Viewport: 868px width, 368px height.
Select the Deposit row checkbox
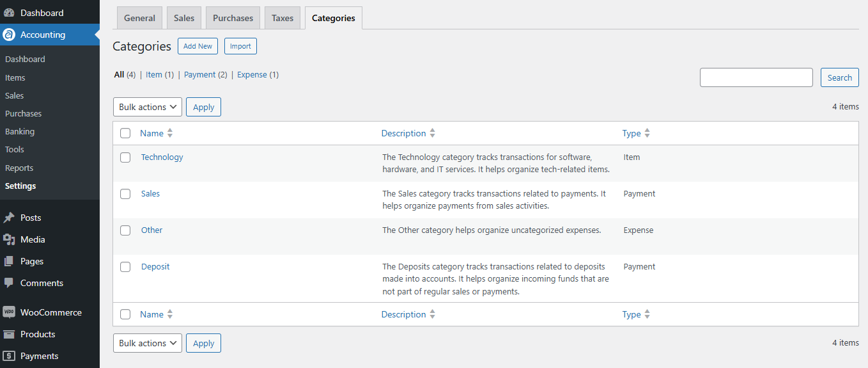tap(125, 267)
